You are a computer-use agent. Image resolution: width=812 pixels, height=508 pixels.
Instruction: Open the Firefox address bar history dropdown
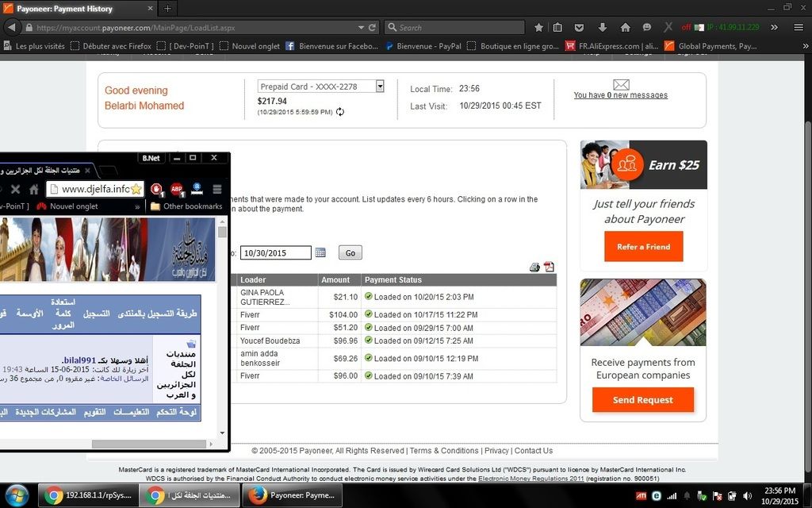click(361, 28)
